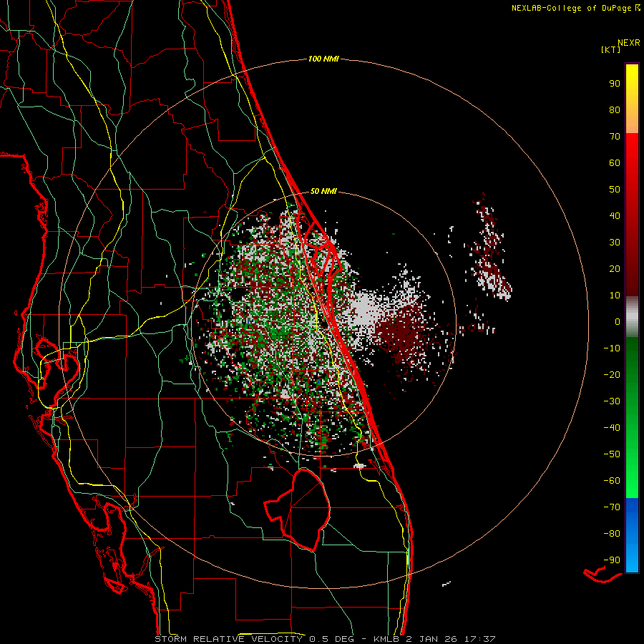Image resolution: width=644 pixels, height=644 pixels.
Task: Click the 30 value on velocity scale
Action: (x=615, y=243)
